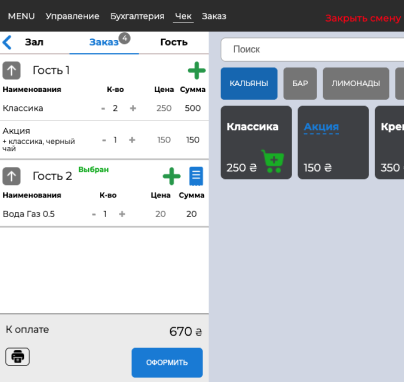404x382 pixels.
Task: Collapse Гость 2 with the up-arrow icon
Action: click(12, 176)
